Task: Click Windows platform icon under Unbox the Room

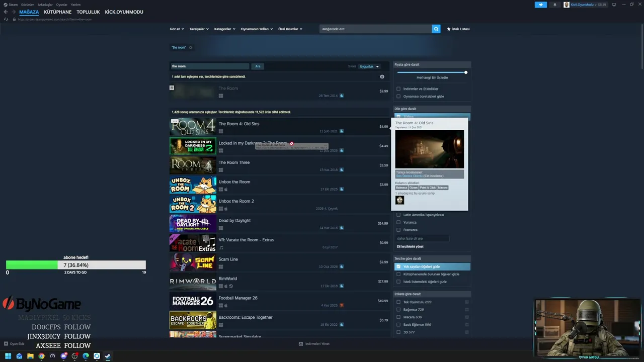Action: pos(220,189)
